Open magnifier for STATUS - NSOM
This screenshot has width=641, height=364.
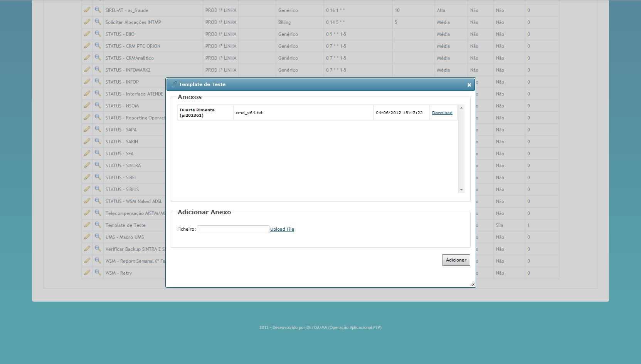[x=98, y=106]
